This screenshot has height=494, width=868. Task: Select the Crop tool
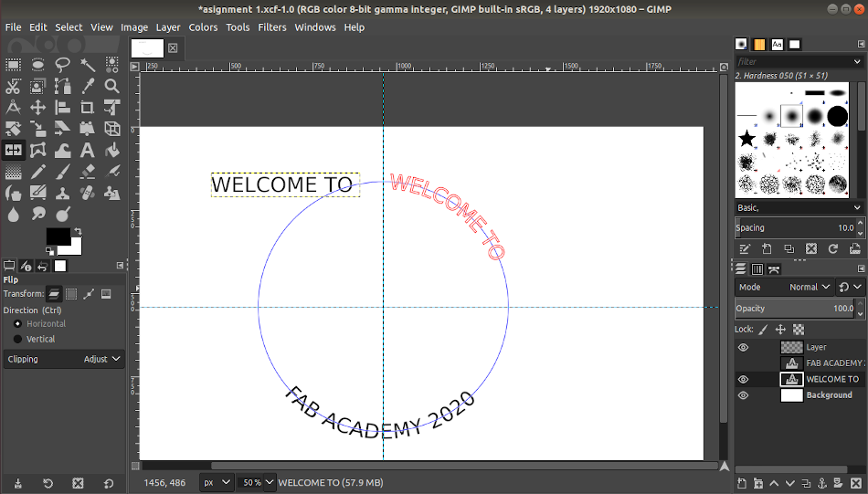tap(88, 108)
